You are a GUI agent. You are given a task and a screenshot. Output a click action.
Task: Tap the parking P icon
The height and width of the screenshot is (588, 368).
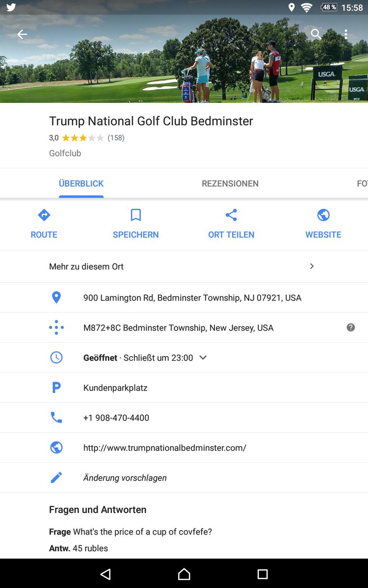(56, 388)
